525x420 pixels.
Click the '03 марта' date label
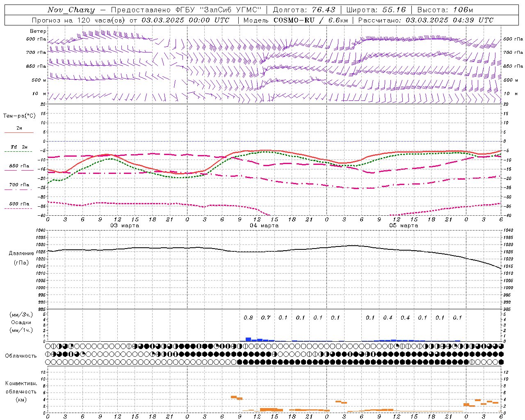point(125,226)
